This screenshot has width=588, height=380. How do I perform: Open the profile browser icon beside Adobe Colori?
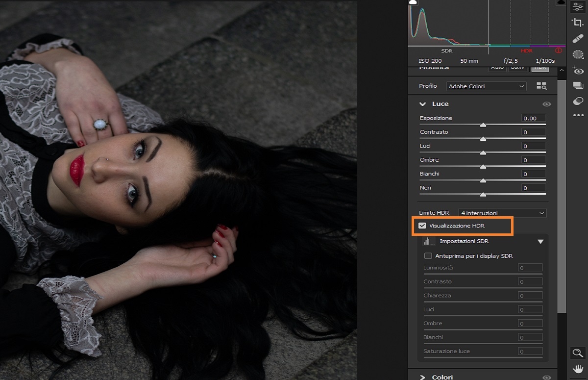tap(541, 85)
